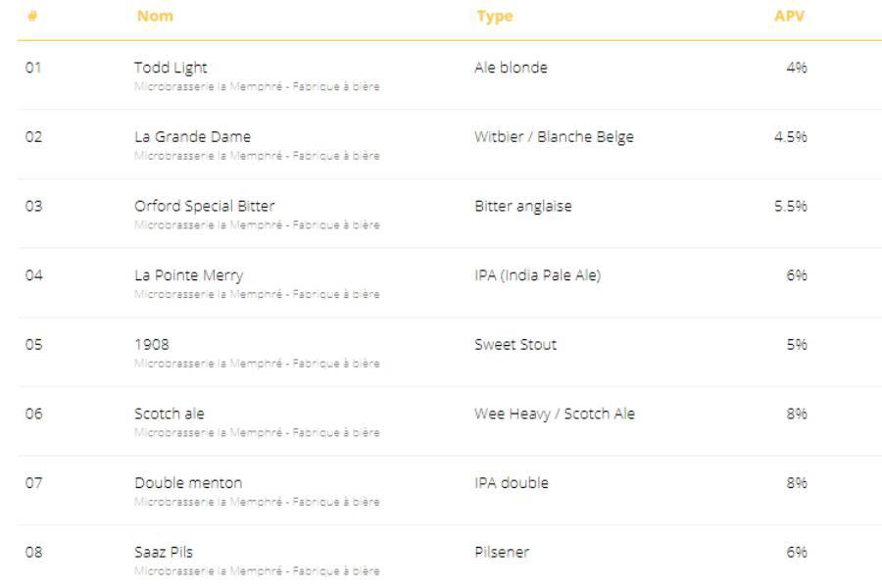Select row number 07
The height and width of the screenshot is (588, 882).
34,483
